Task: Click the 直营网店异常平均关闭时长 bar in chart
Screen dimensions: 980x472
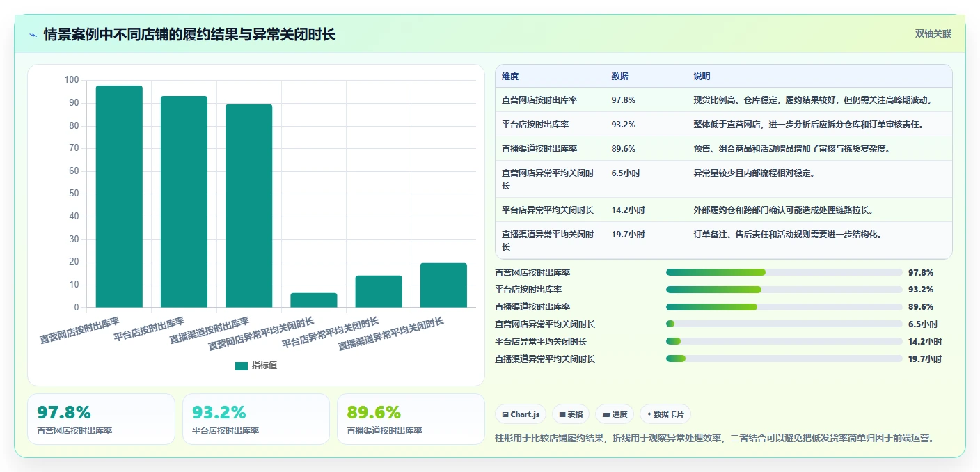Action: click(314, 300)
